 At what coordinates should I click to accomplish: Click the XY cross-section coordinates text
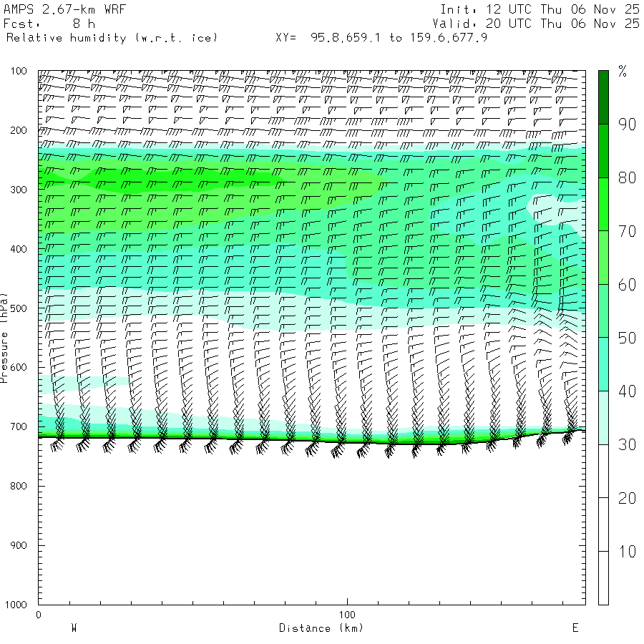pyautogui.click(x=381, y=37)
